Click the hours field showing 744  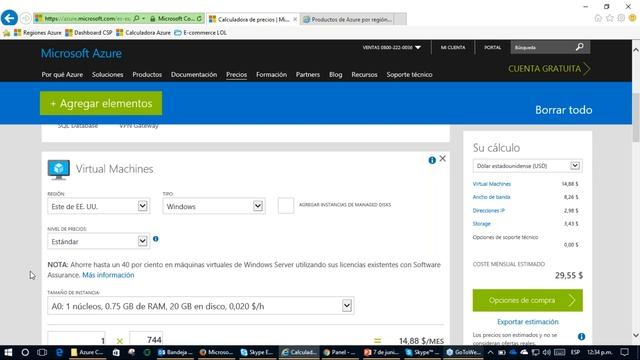coord(146,339)
